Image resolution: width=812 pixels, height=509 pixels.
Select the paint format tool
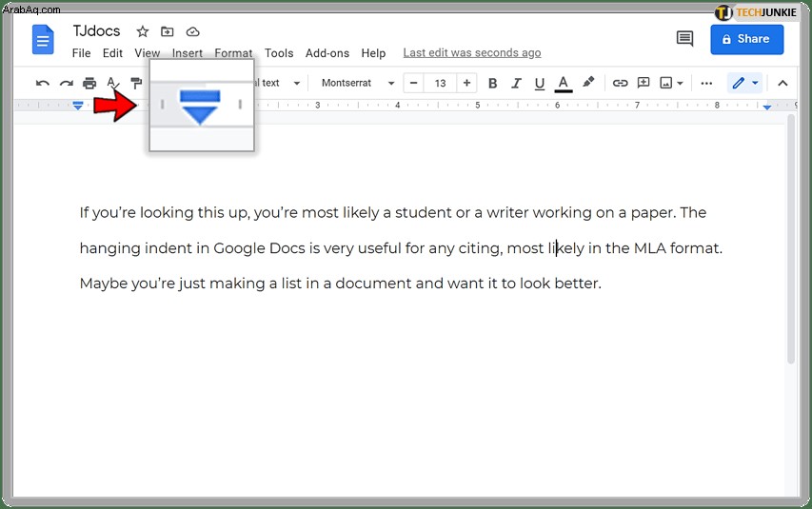click(x=136, y=83)
